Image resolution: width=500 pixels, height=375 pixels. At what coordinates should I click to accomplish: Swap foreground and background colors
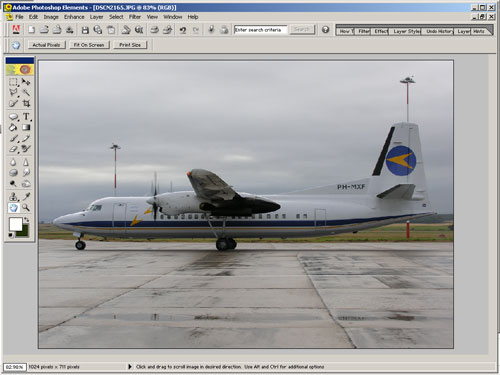tap(26, 220)
